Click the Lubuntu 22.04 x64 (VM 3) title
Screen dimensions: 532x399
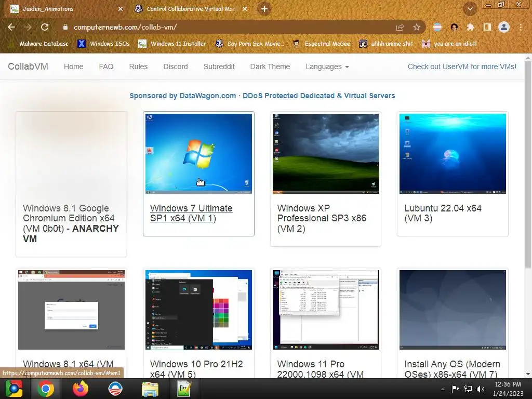[x=443, y=213]
